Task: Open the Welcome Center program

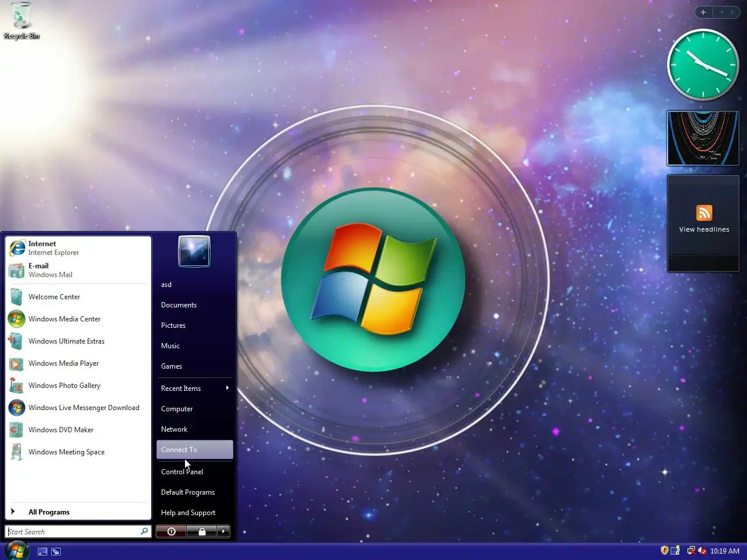Action: click(78, 297)
